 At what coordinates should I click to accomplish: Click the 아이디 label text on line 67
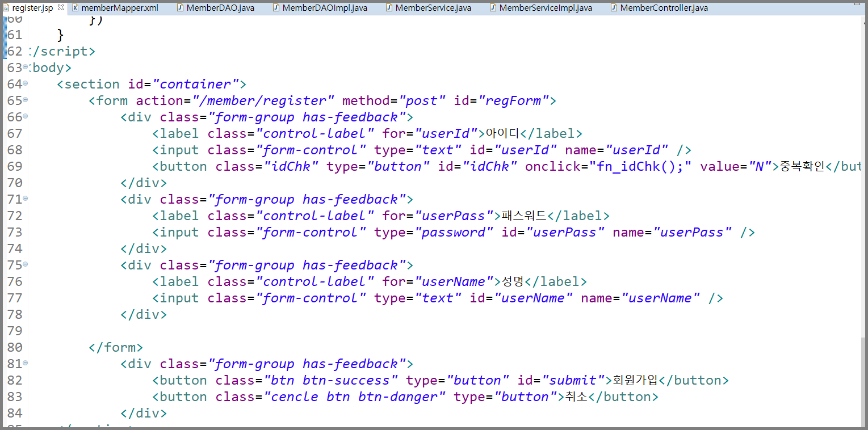(x=502, y=134)
